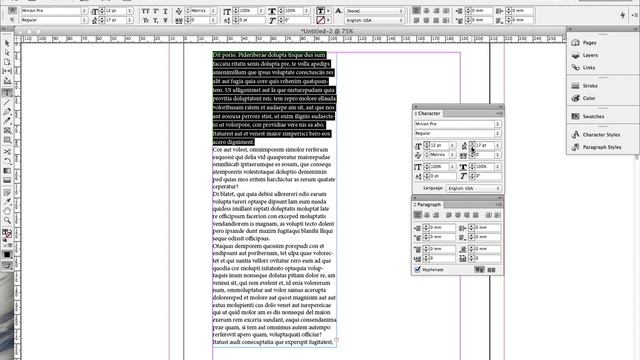This screenshot has width=640, height=360.
Task: Click Subscript button in control bar
Action: [x=156, y=20]
